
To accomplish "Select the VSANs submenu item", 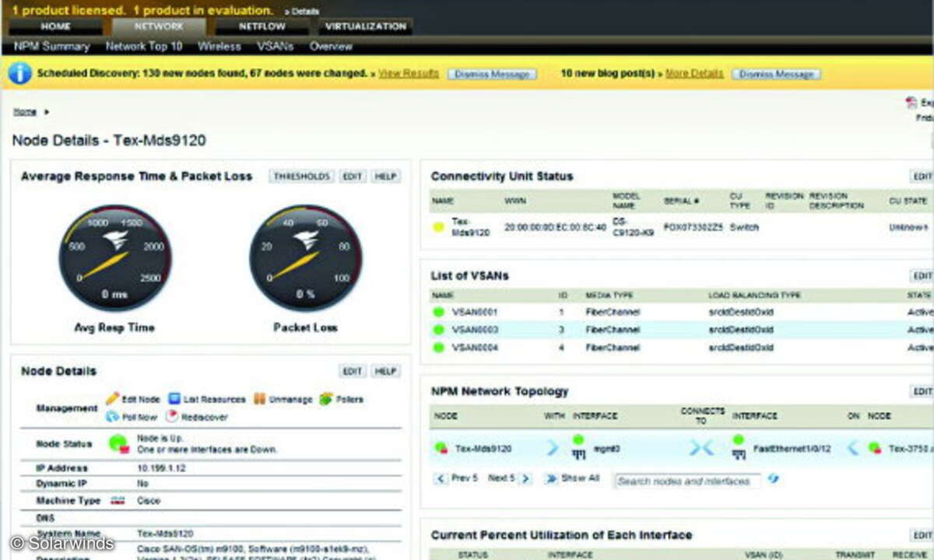I will point(276,47).
